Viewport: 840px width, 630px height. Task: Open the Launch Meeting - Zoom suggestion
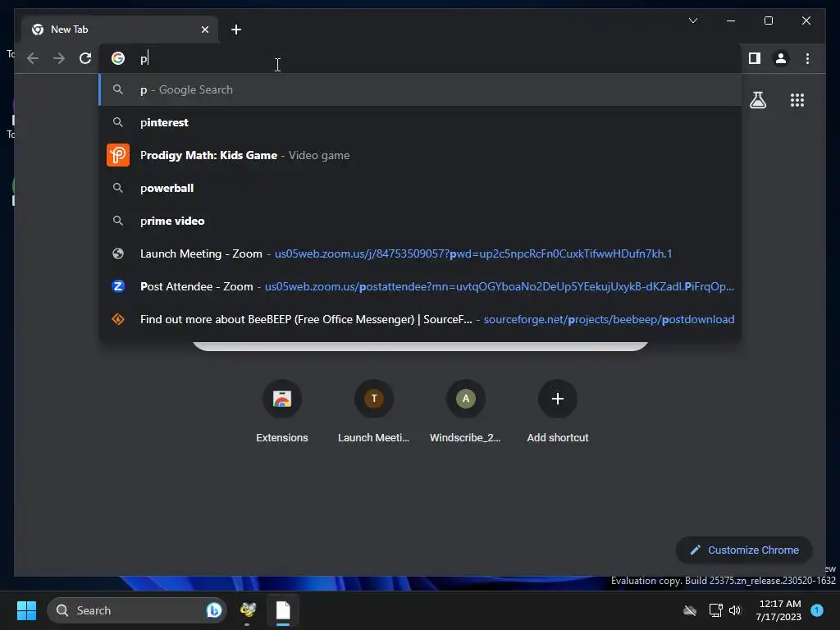pyautogui.click(x=420, y=253)
